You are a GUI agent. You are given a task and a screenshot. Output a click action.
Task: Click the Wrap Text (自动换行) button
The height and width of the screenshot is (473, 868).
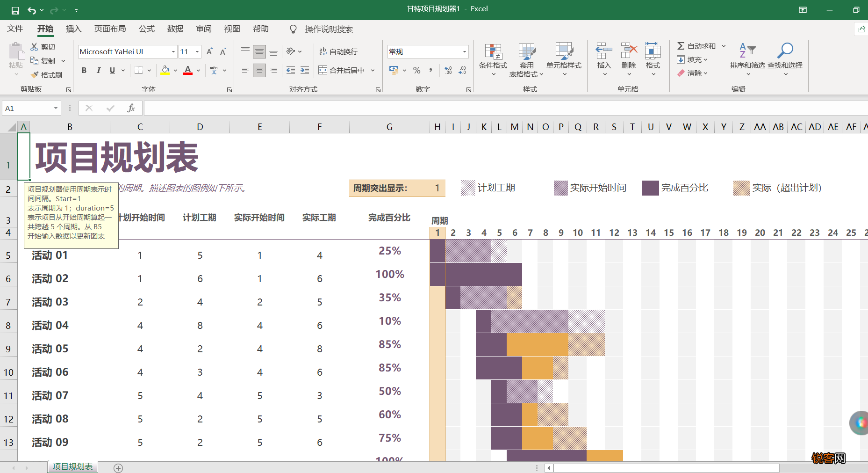click(338, 51)
